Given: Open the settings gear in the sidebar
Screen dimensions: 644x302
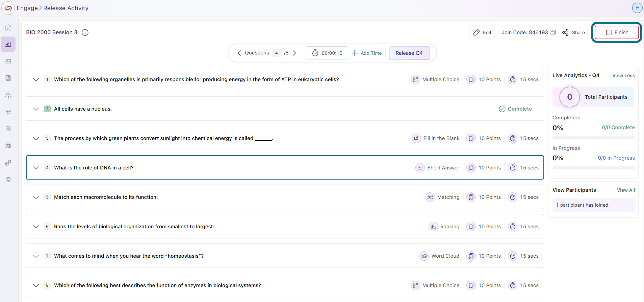Looking at the screenshot, I should (8, 180).
